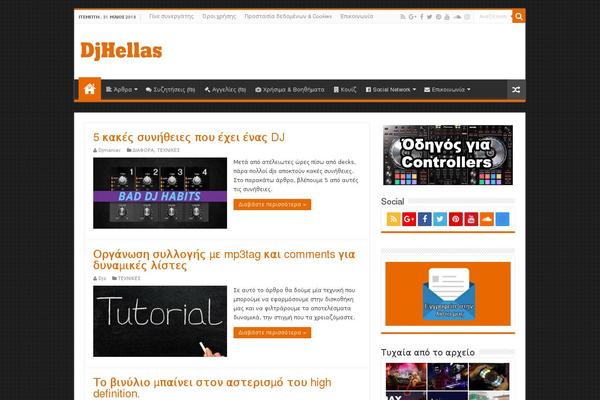Open the vinyl high definition article title
Image resolution: width=600 pixels, height=400 pixels.
click(x=212, y=388)
